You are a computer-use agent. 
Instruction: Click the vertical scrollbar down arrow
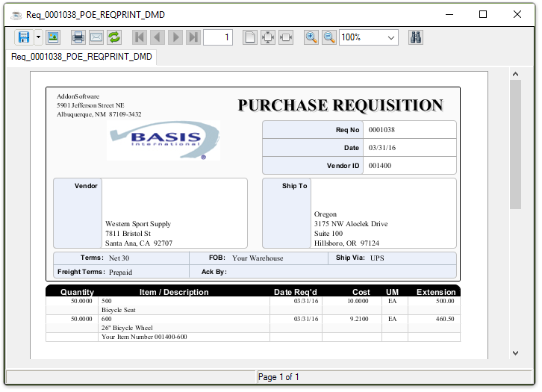coord(515,353)
